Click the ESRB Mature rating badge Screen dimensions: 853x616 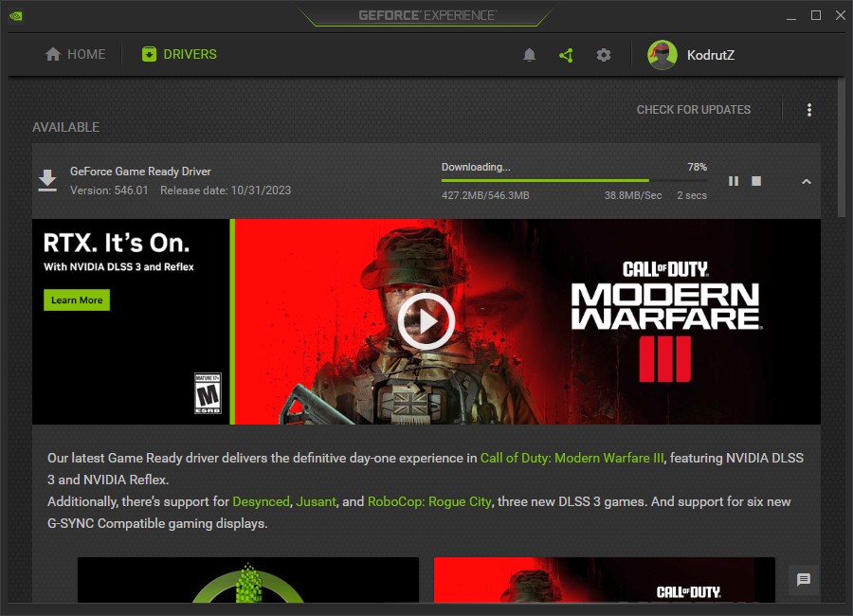point(208,393)
